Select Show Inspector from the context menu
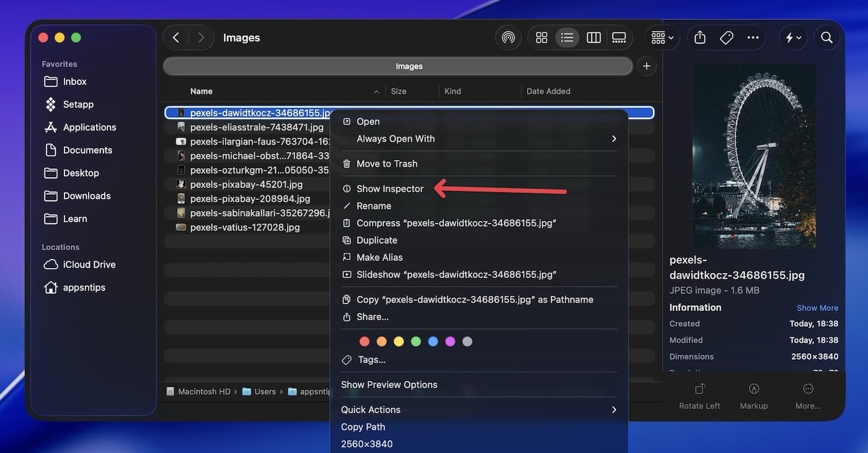Viewport: 868px width, 453px height. [389, 188]
